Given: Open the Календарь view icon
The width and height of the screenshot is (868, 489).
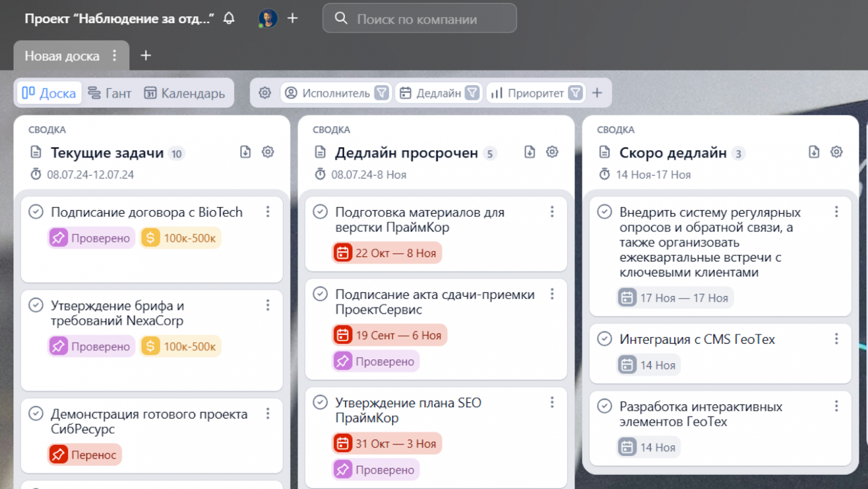Looking at the screenshot, I should [x=150, y=93].
